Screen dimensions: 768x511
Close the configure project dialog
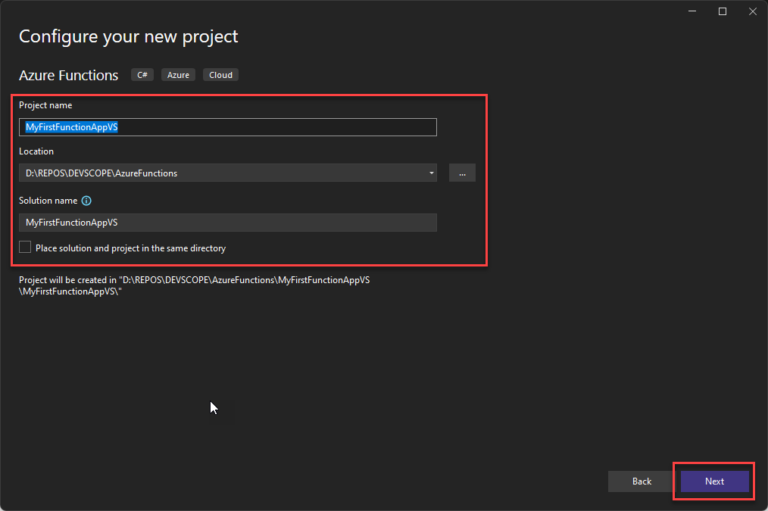(751, 11)
